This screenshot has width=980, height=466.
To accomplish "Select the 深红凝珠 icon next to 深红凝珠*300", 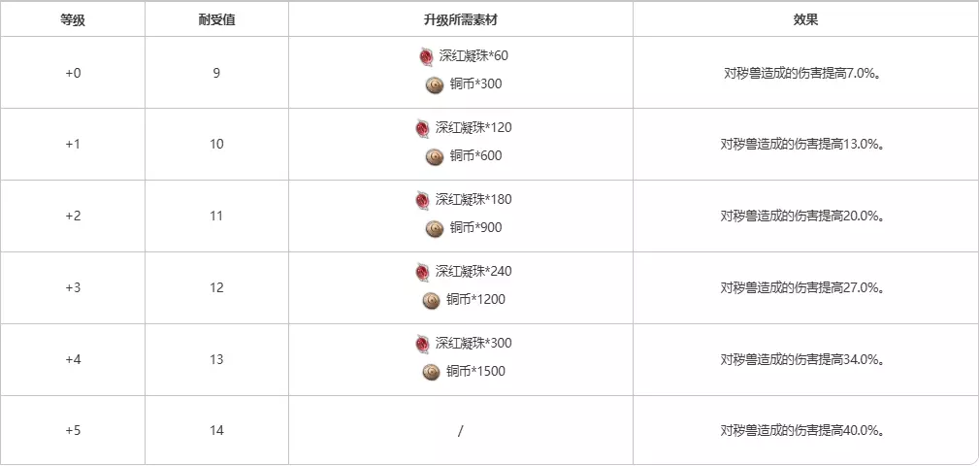I will [x=422, y=344].
